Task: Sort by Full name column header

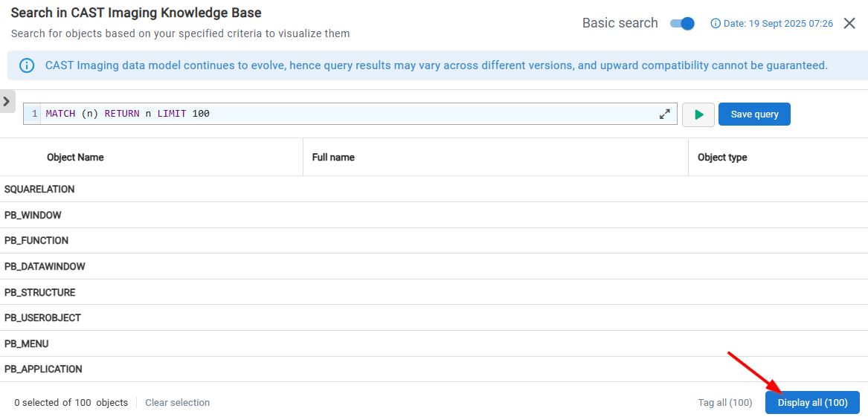Action: [333, 158]
